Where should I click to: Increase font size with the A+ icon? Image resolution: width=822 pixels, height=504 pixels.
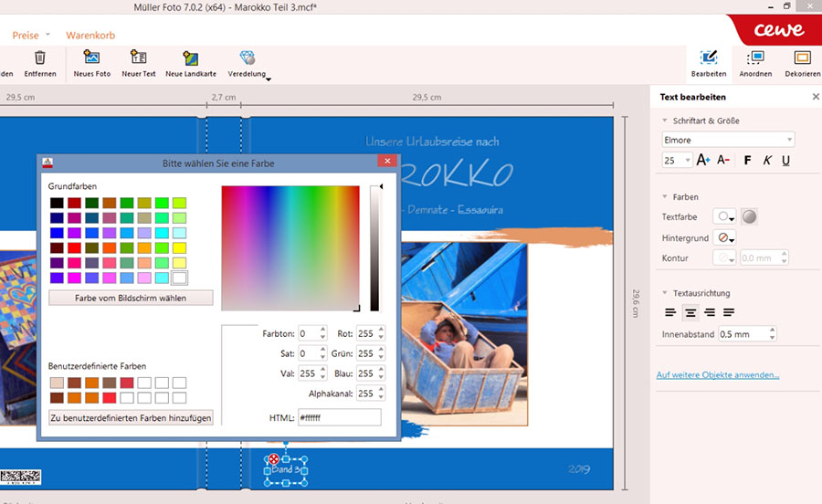click(x=703, y=160)
